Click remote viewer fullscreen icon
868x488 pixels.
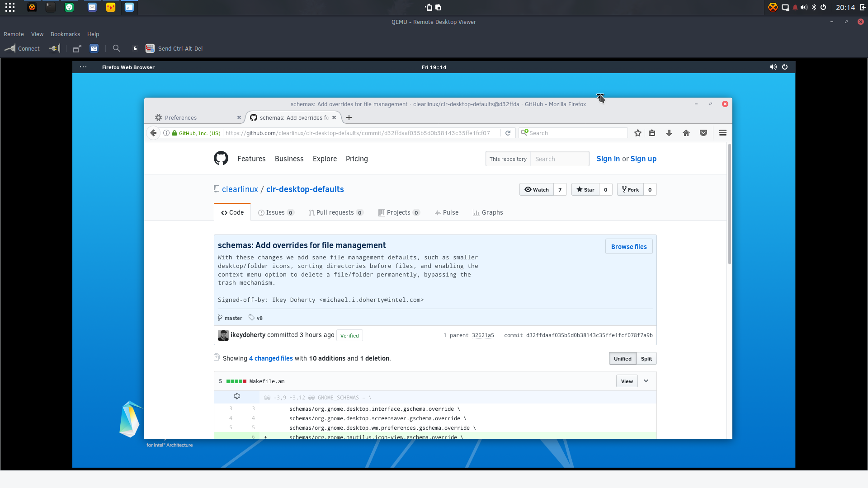77,48
